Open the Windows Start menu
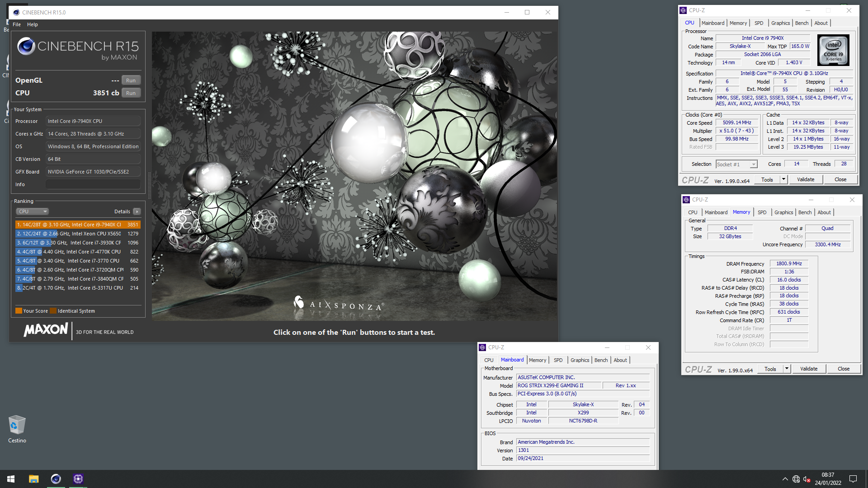Viewport: 868px width, 488px height. [x=11, y=479]
